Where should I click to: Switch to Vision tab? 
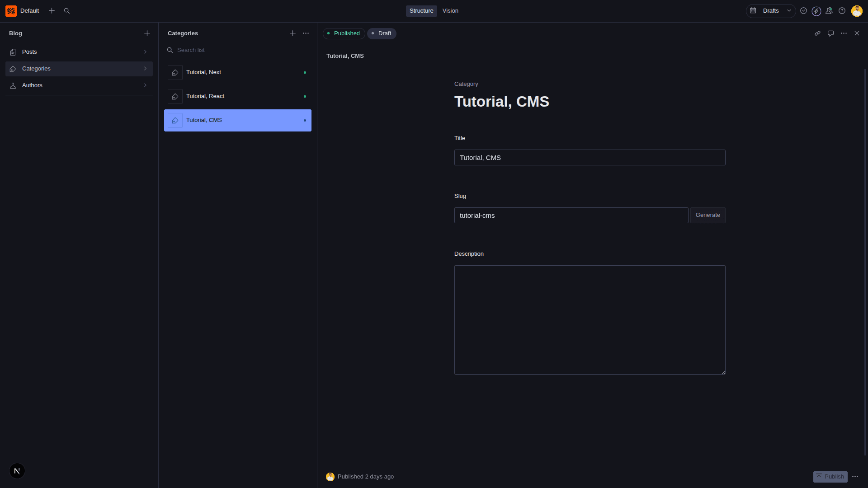[x=450, y=11]
